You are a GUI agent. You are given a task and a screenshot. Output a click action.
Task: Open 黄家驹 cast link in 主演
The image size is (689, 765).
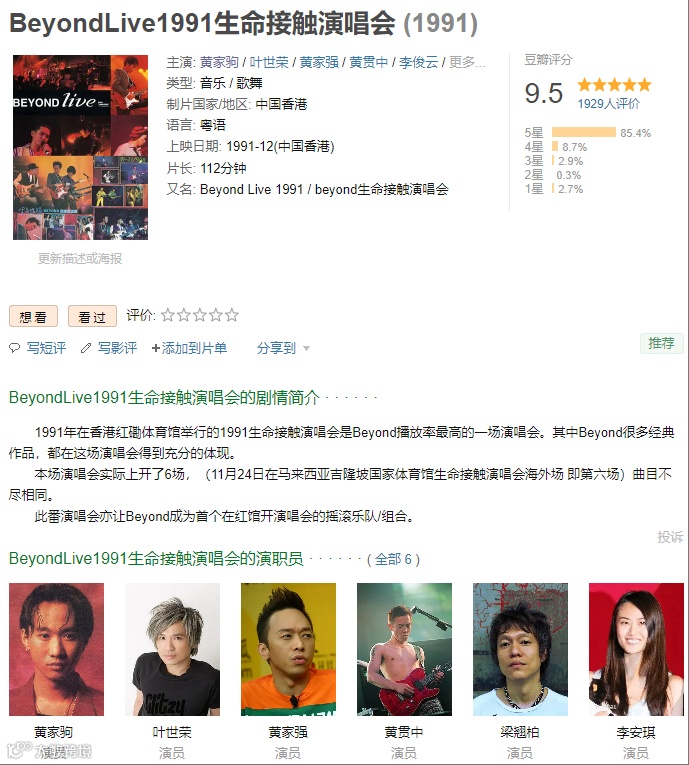click(x=219, y=62)
